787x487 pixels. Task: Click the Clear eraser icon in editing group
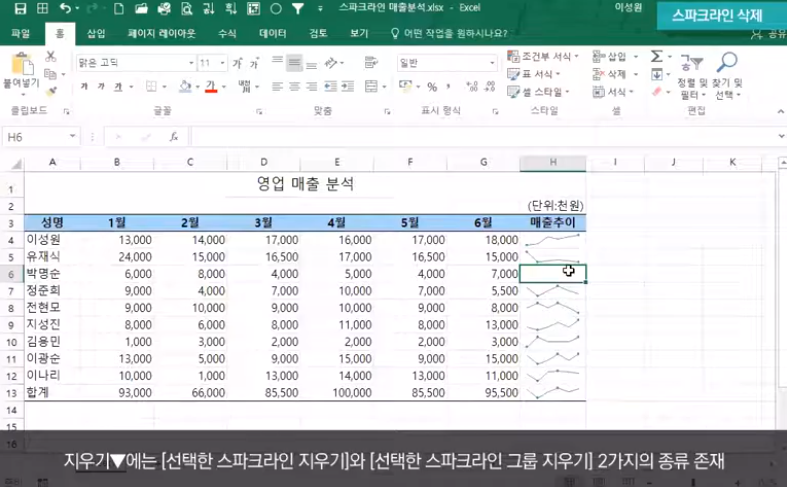(657, 91)
